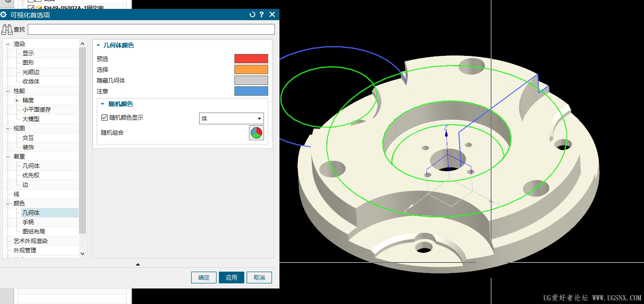
Task: Click the Z axis arrow on the model
Action: [446, 133]
